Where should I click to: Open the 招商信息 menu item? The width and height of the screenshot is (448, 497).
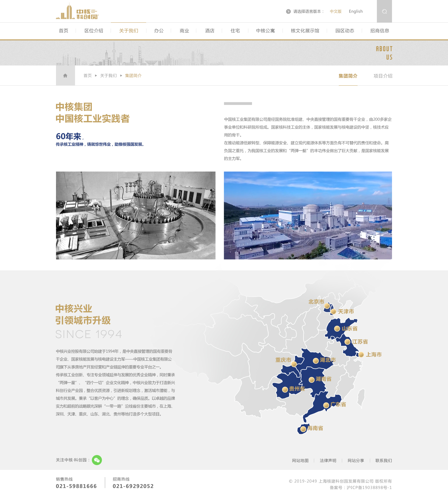point(380,31)
